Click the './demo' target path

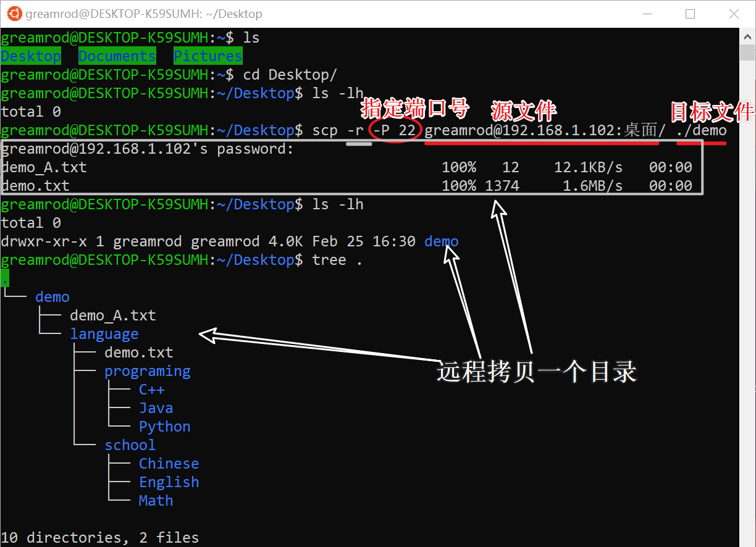tap(701, 130)
